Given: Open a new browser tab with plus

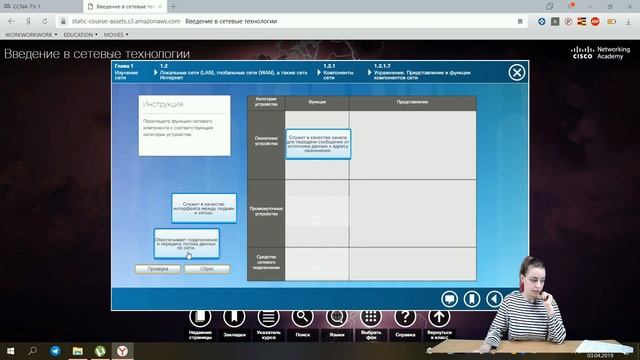Looking at the screenshot, I should [173, 7].
